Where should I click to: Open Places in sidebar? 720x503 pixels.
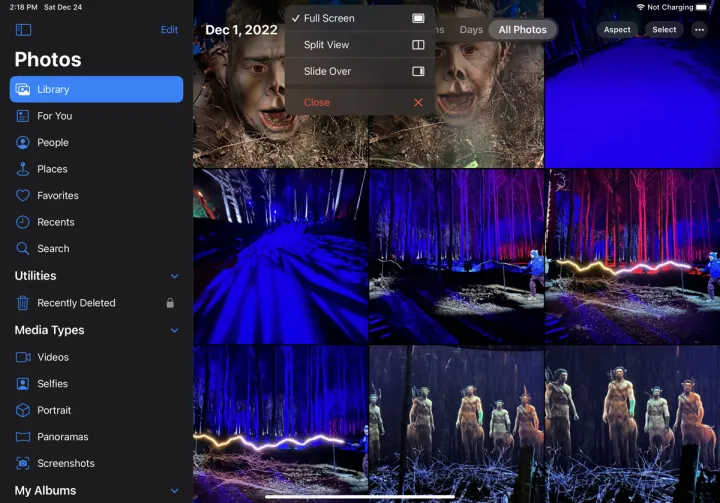pos(52,169)
